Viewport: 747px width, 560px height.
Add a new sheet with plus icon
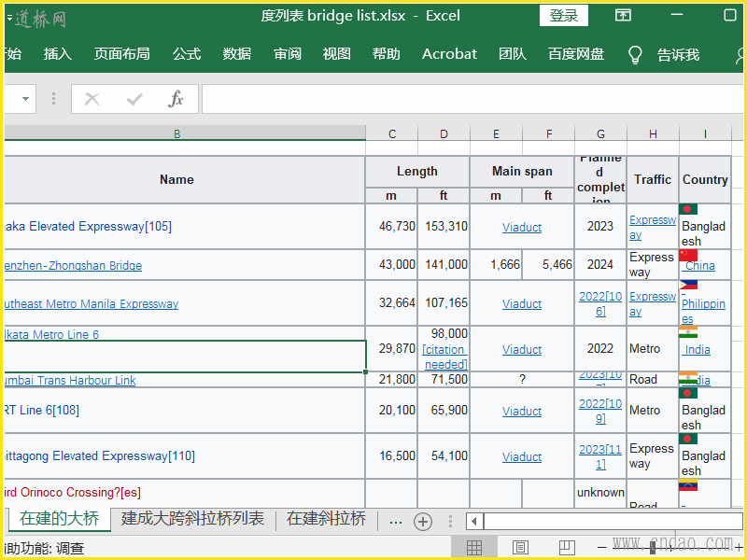(x=423, y=521)
